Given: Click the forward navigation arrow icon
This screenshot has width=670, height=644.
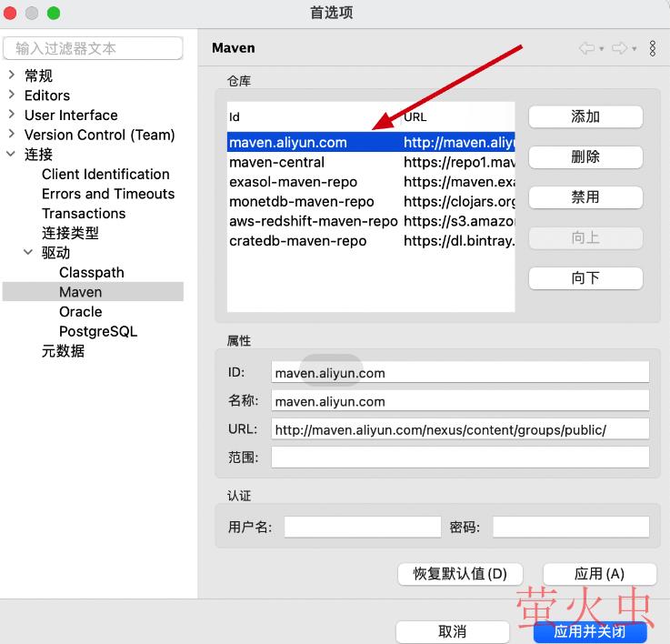Looking at the screenshot, I should click(619, 48).
